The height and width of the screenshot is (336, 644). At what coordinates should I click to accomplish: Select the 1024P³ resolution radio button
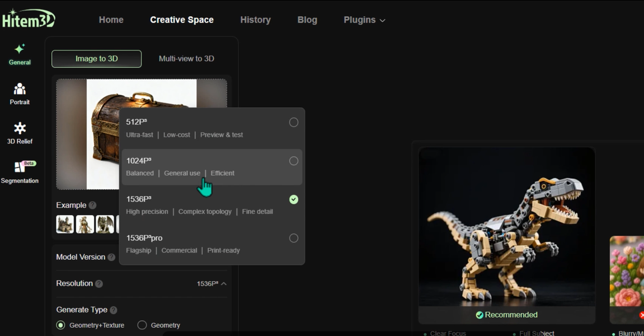point(294,161)
